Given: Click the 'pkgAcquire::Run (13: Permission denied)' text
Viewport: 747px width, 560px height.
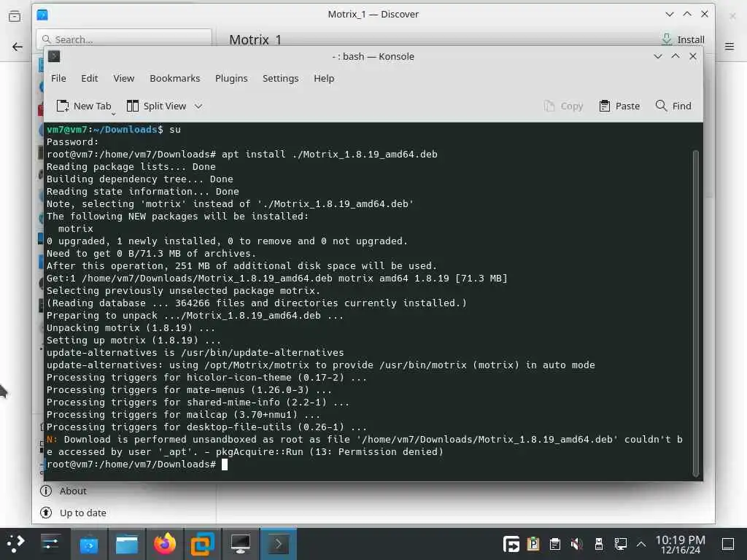Looking at the screenshot, I should pyautogui.click(x=330, y=451).
